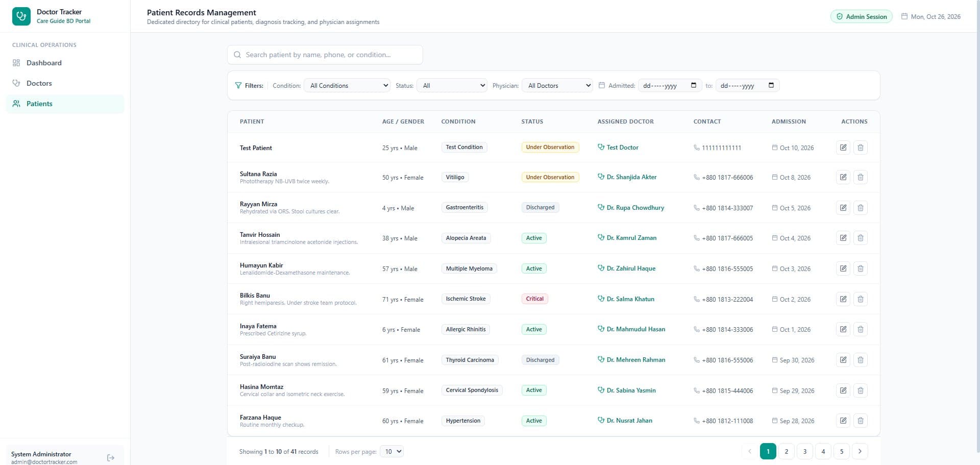Go to page 2 of records
Image resolution: width=980 pixels, height=465 pixels.
click(787, 451)
